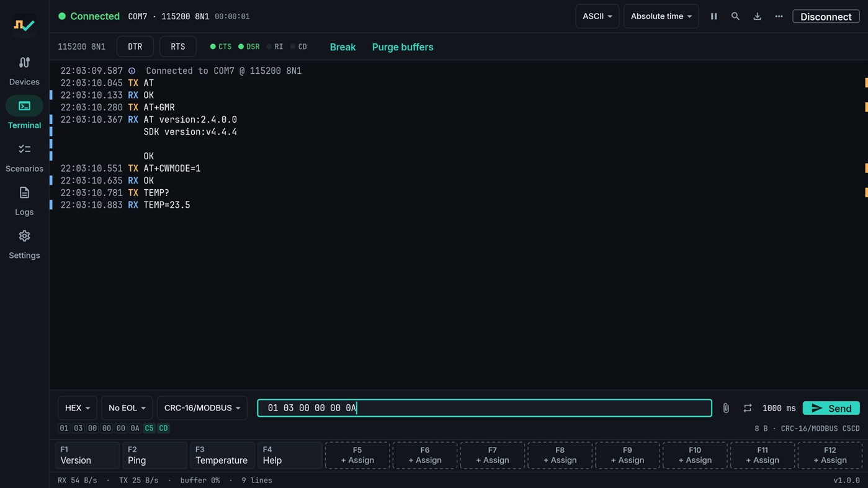The height and width of the screenshot is (488, 868).
Task: Click the Send button
Action: (x=831, y=408)
